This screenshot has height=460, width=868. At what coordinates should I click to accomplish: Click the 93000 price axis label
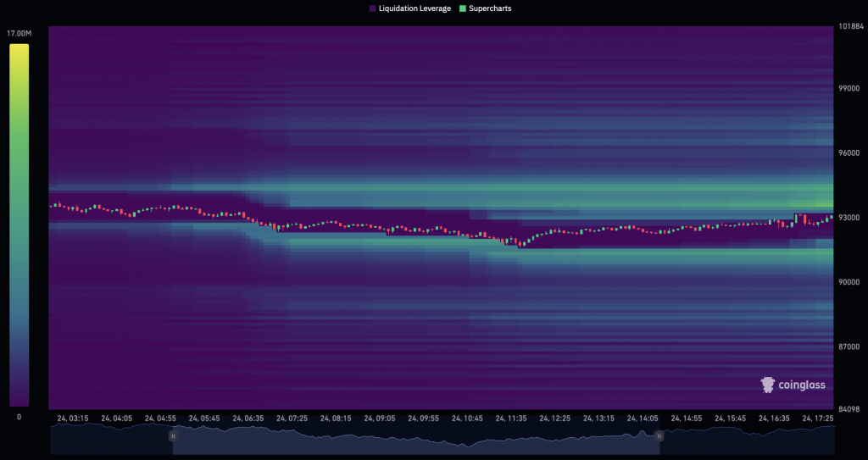[x=850, y=218]
